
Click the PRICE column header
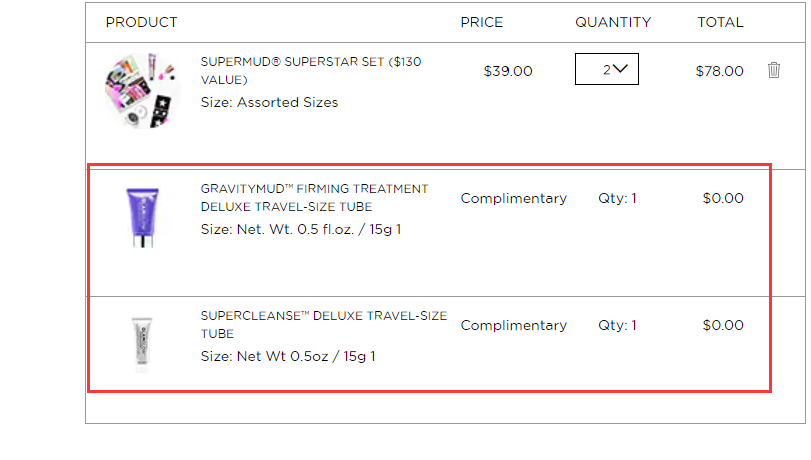(482, 22)
